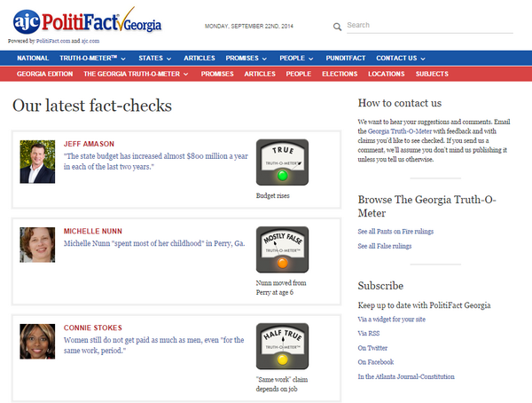The height and width of the screenshot is (403, 532).
Task: Open the Locations menu item
Action: point(387,74)
